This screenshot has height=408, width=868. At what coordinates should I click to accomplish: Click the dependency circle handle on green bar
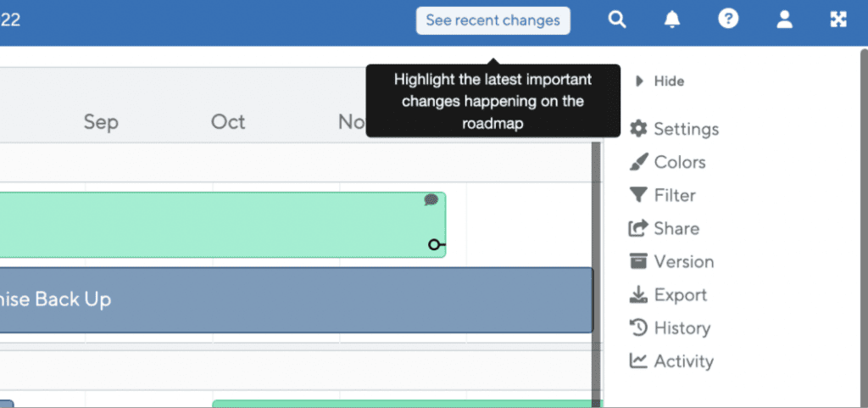[435, 244]
